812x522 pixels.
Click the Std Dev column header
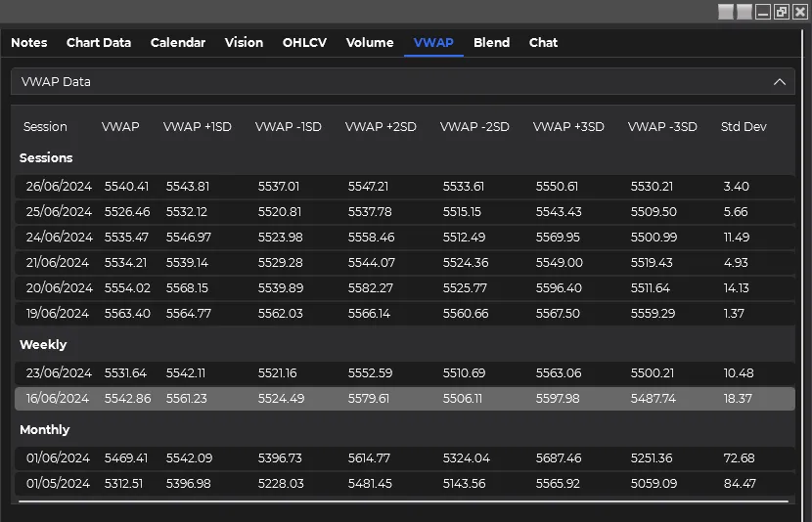click(744, 127)
